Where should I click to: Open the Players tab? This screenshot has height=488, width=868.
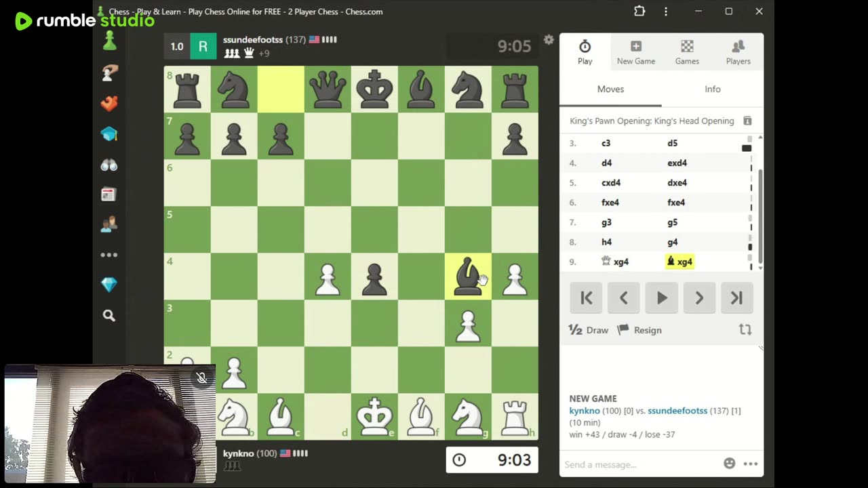click(738, 52)
